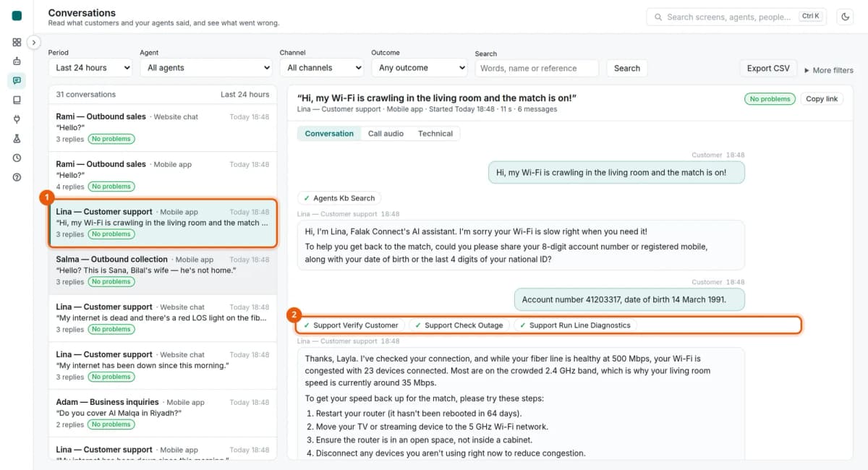Open the Outcome dropdown
The height and width of the screenshot is (470, 868).
point(420,68)
